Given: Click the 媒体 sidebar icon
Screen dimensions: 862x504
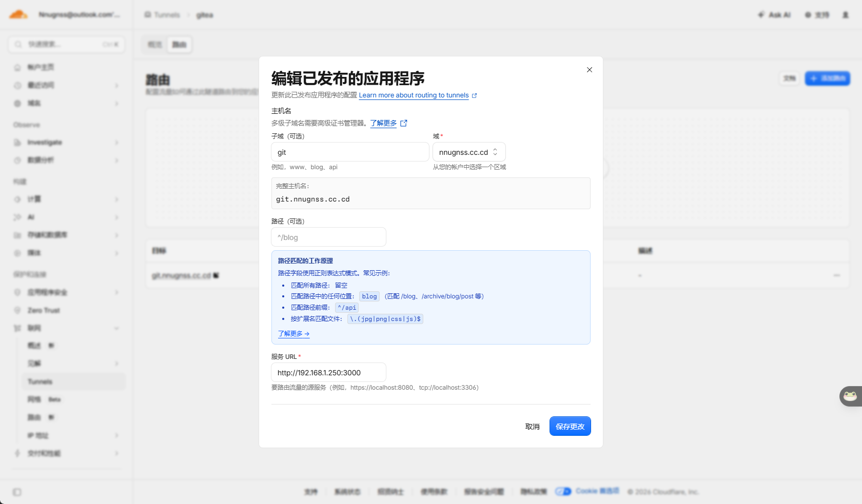Looking at the screenshot, I should click(x=17, y=253).
